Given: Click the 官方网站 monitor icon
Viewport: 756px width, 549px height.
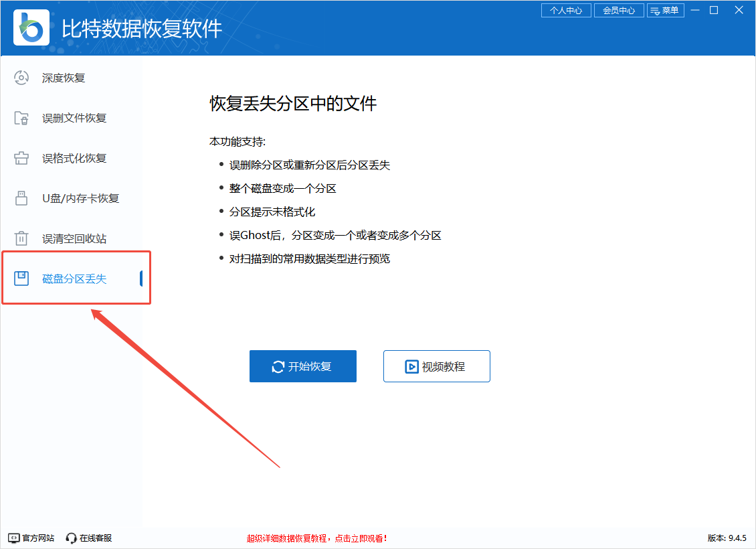Looking at the screenshot, I should (14, 538).
